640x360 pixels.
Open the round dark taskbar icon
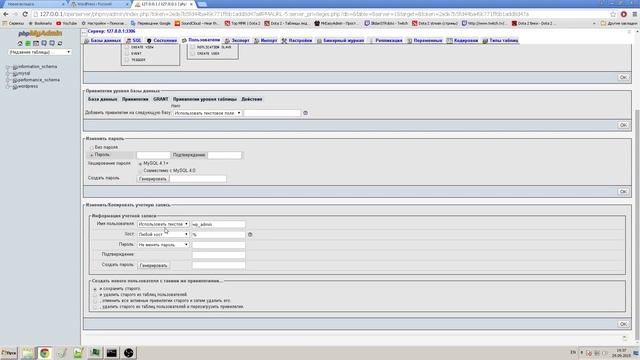129,353
